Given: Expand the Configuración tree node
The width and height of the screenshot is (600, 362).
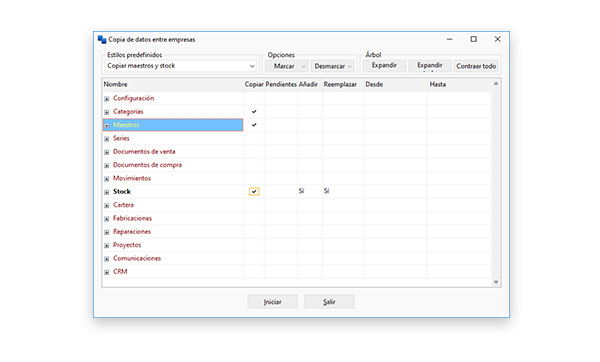Looking at the screenshot, I should click(107, 99).
